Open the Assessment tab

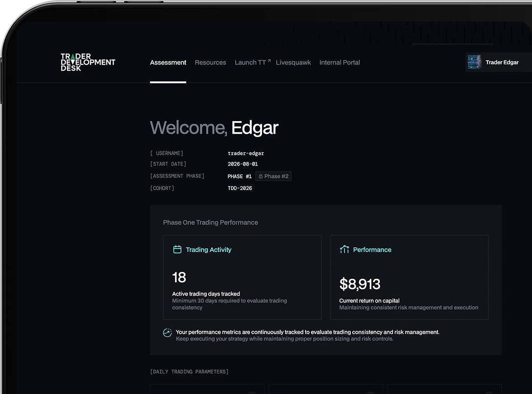coord(168,62)
